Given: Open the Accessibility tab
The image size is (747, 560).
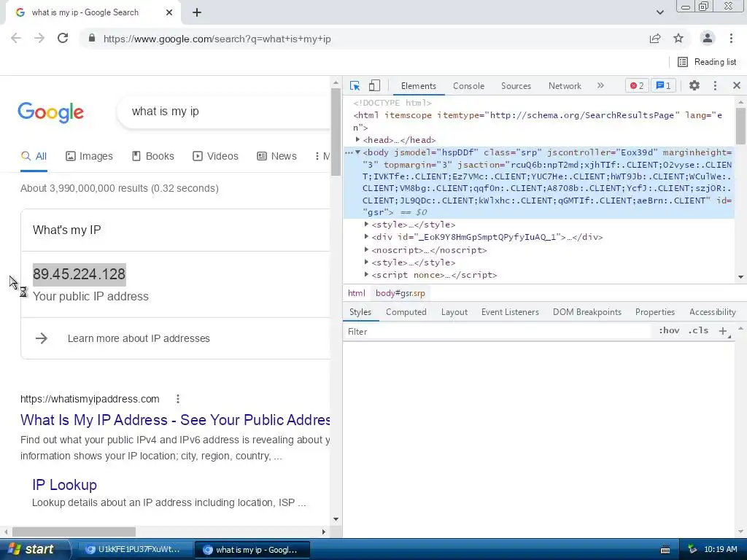Looking at the screenshot, I should 712,312.
